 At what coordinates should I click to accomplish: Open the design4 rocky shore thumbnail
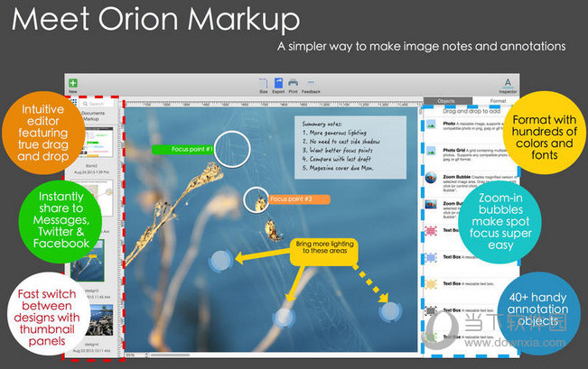(x=99, y=320)
